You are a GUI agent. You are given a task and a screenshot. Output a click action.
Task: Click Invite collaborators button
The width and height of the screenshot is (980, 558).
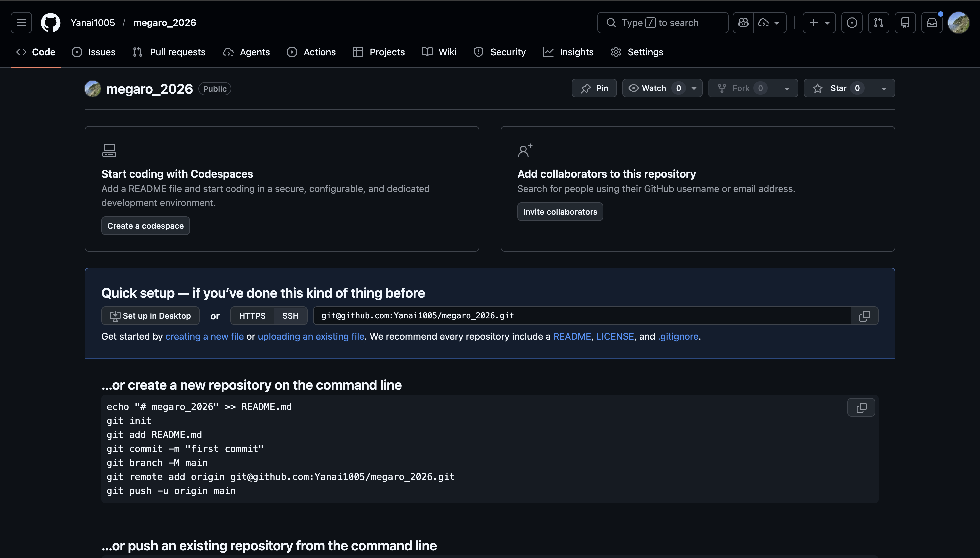tap(560, 212)
